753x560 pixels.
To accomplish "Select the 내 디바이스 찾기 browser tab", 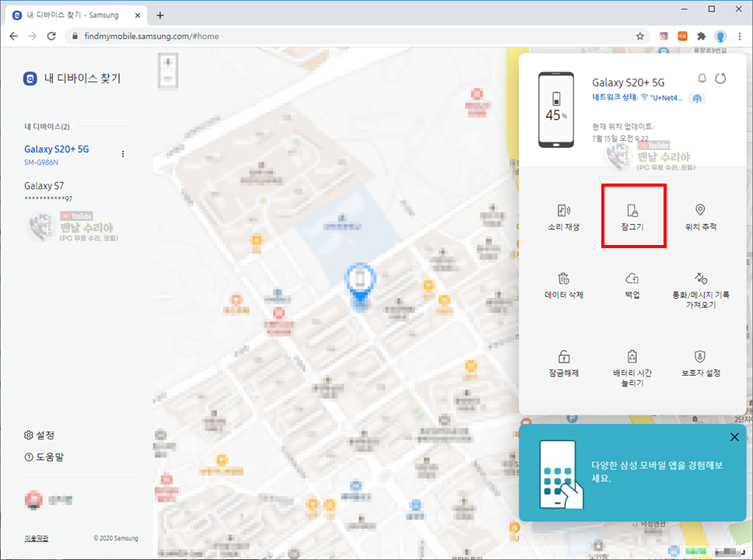I will [x=76, y=16].
